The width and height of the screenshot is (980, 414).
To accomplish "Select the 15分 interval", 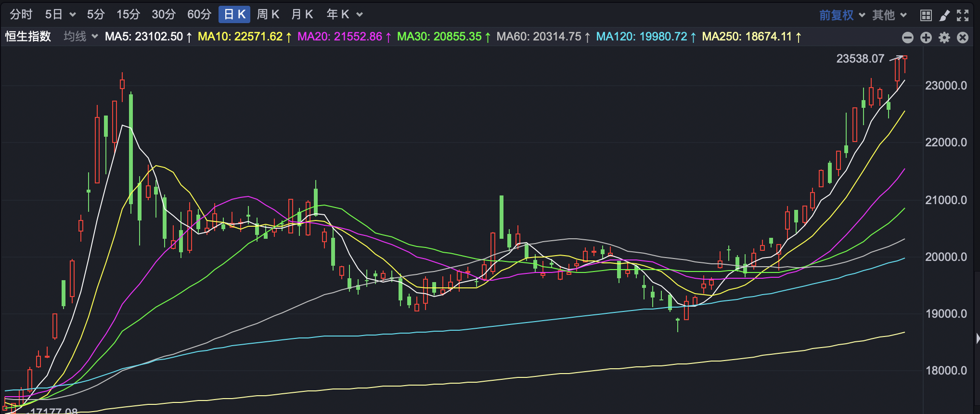I will point(128,14).
